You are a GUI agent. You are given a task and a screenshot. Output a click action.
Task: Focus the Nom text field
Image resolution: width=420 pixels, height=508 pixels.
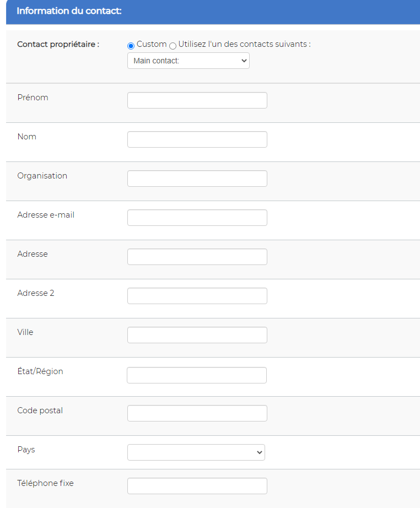tap(197, 139)
